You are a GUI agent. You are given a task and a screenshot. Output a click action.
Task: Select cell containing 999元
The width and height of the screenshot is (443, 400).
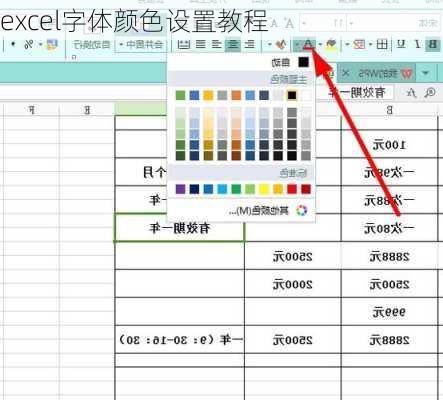coord(389,312)
